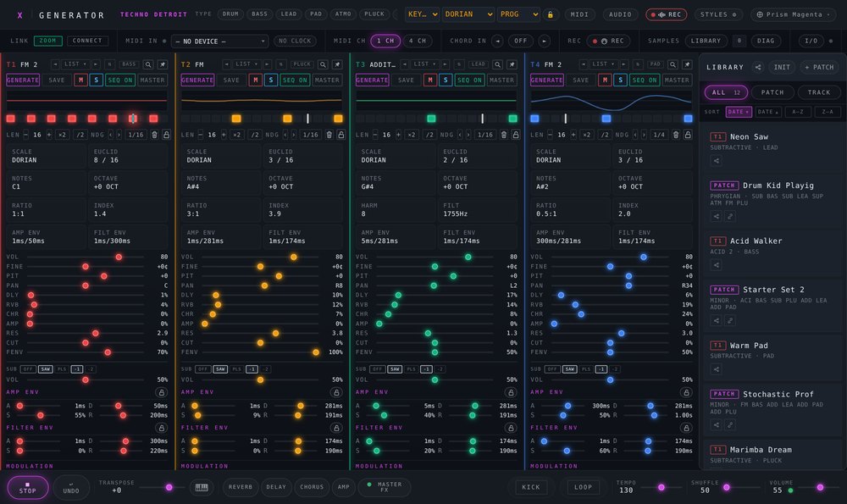Screen dimensions: 847x504
Task: Toggle the KICK button
Action: tap(530, 487)
